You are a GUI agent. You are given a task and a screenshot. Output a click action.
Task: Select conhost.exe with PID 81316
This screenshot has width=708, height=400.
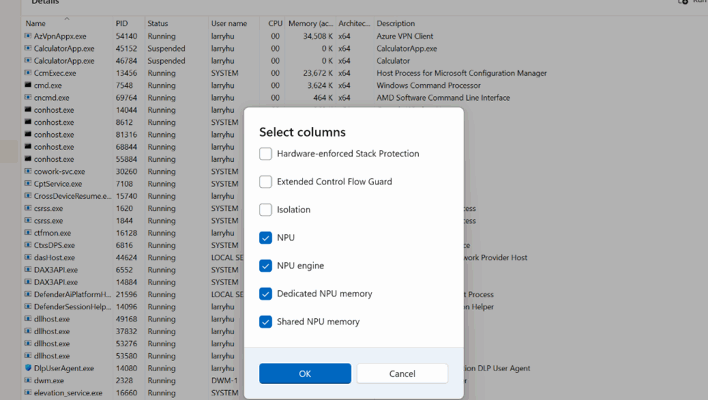pos(54,135)
